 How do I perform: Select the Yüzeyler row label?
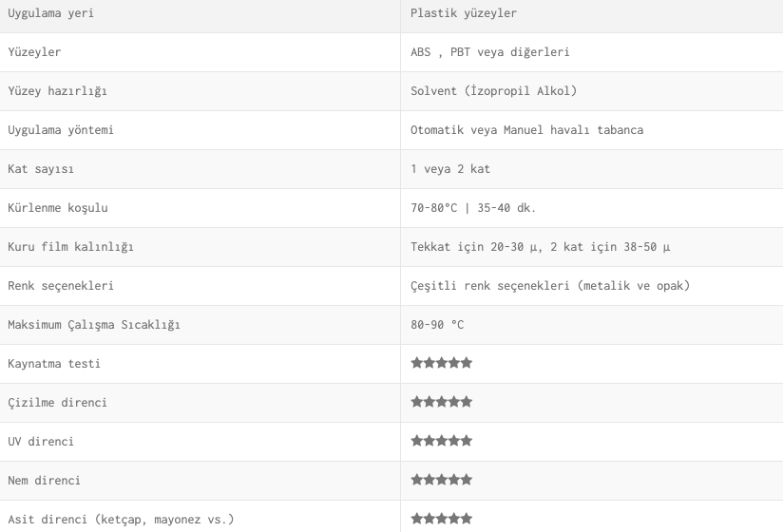(x=34, y=52)
